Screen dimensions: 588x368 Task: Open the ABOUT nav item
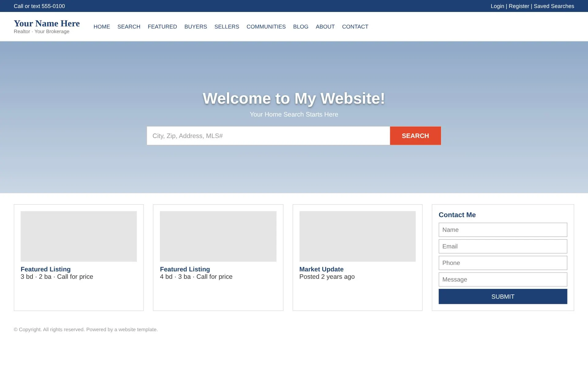pos(325,27)
